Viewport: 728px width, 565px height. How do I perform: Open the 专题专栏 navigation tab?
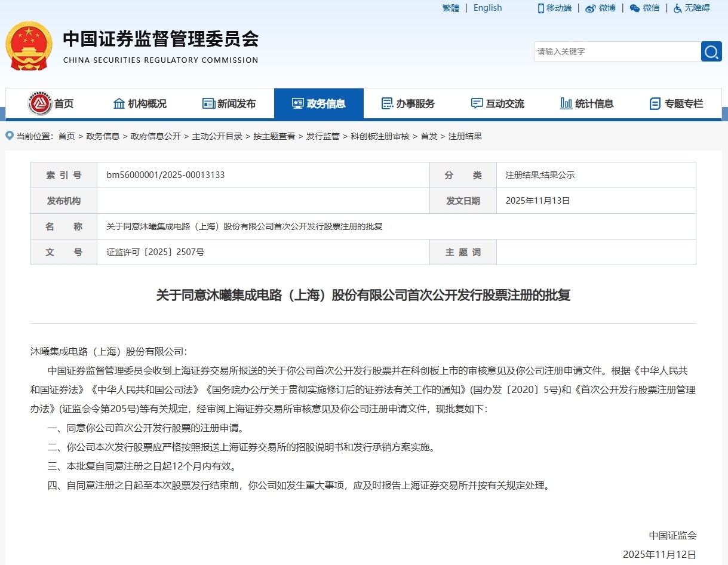pos(677,103)
